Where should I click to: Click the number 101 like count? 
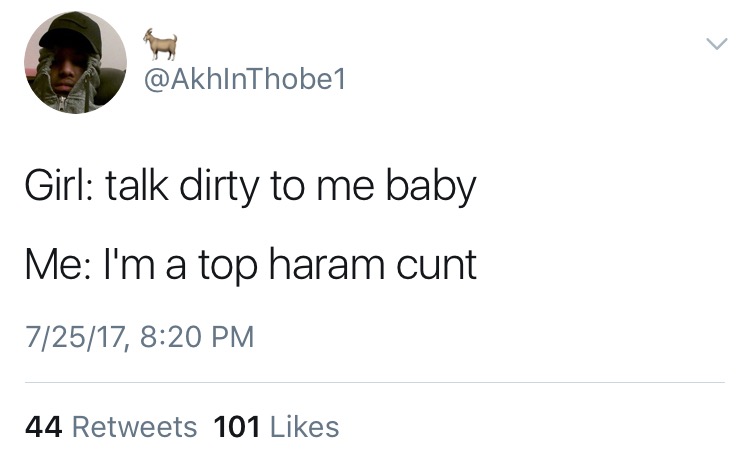pyautogui.click(x=237, y=427)
